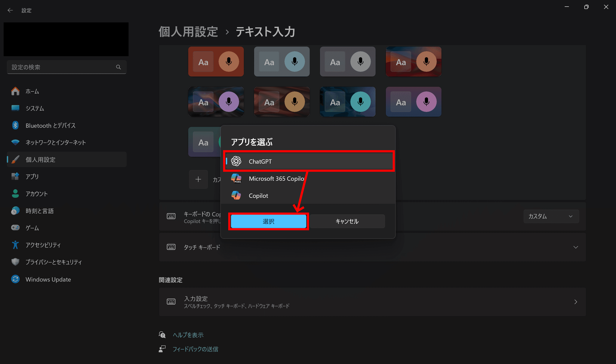Image resolution: width=616 pixels, height=364 pixels.
Task: Click the Microsoft 365 Copilot icon
Action: click(236, 178)
